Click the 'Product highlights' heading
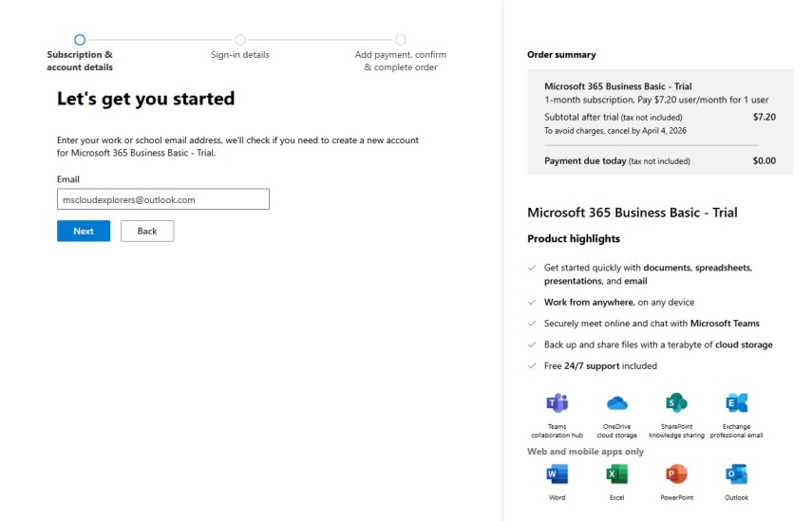The height and width of the screenshot is (521, 812). [574, 238]
